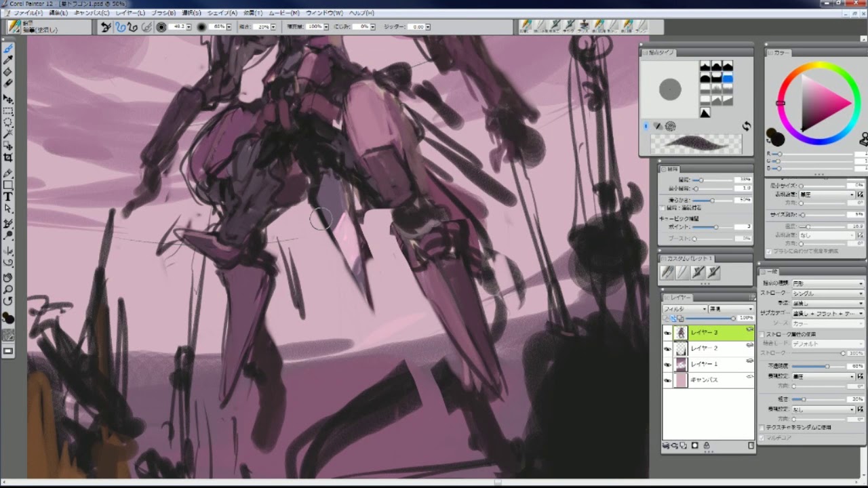Click the brush stroke preview strip

pos(696,143)
